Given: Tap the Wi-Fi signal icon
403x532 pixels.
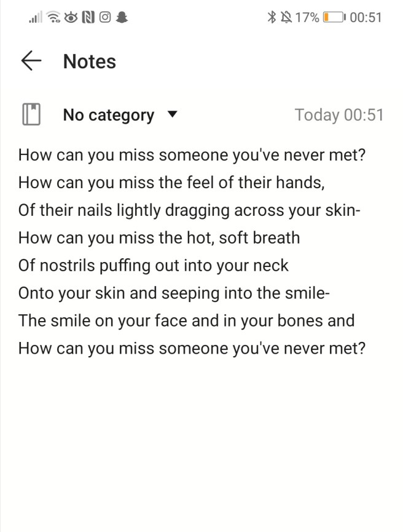Looking at the screenshot, I should tap(54, 18).
